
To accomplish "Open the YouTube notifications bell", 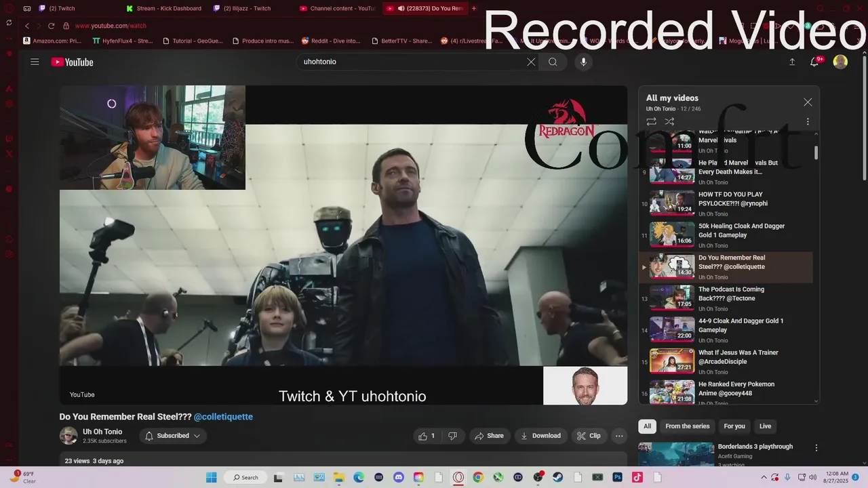I will [x=815, y=62].
